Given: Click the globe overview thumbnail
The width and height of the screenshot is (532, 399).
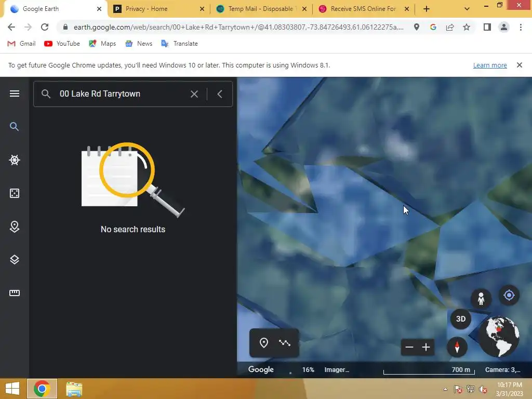Looking at the screenshot, I should [499, 336].
